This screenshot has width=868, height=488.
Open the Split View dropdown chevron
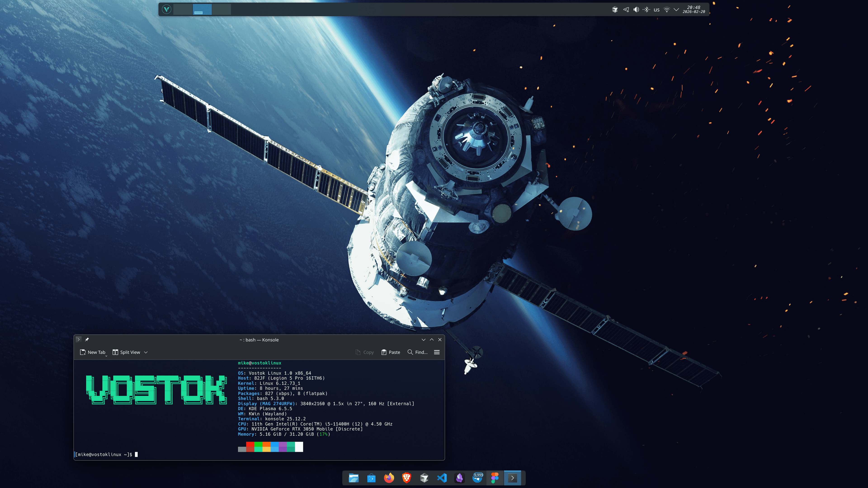coord(146,352)
